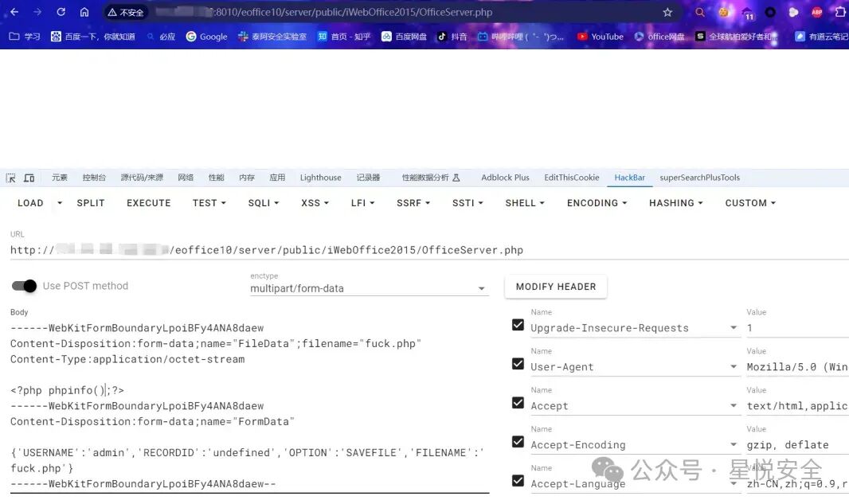Uncheck the Upgrade-Insecure-Requests header checkbox
Viewport: 849px width, 504px height.
518,325
